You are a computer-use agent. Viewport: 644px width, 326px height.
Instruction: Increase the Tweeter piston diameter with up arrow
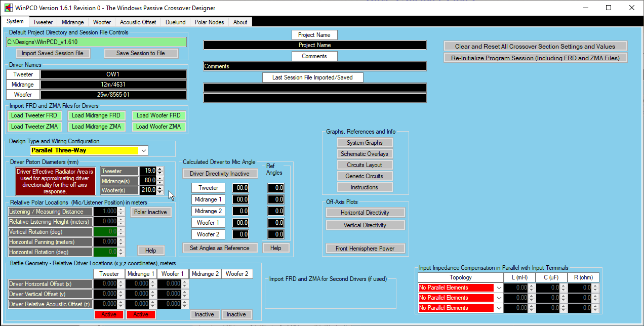click(x=160, y=169)
